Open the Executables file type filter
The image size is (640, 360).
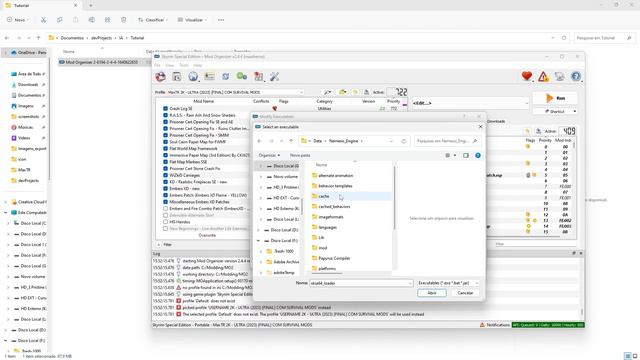pyautogui.click(x=448, y=283)
